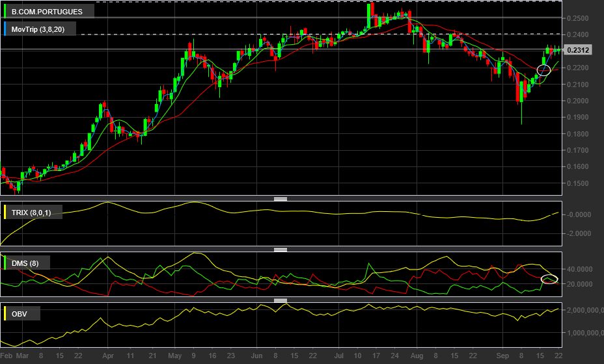Grab the splitter handle above TRIX panel
This screenshot has width=604, height=364.
tap(281, 199)
